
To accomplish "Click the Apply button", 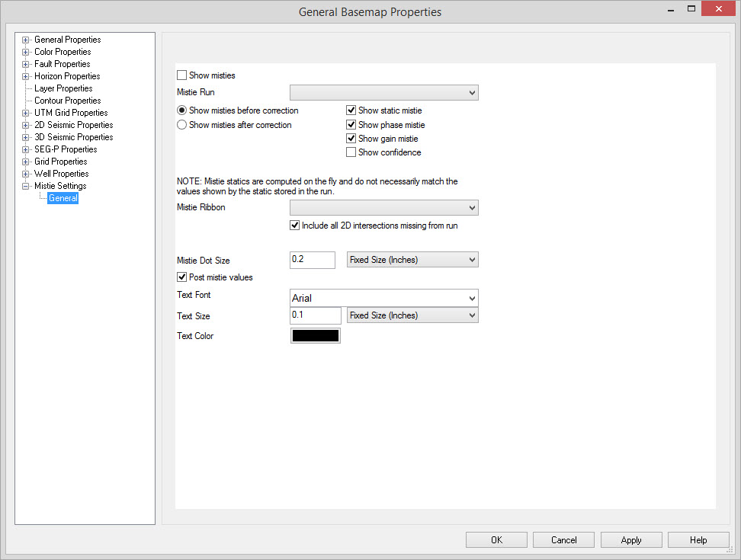I will [630, 540].
